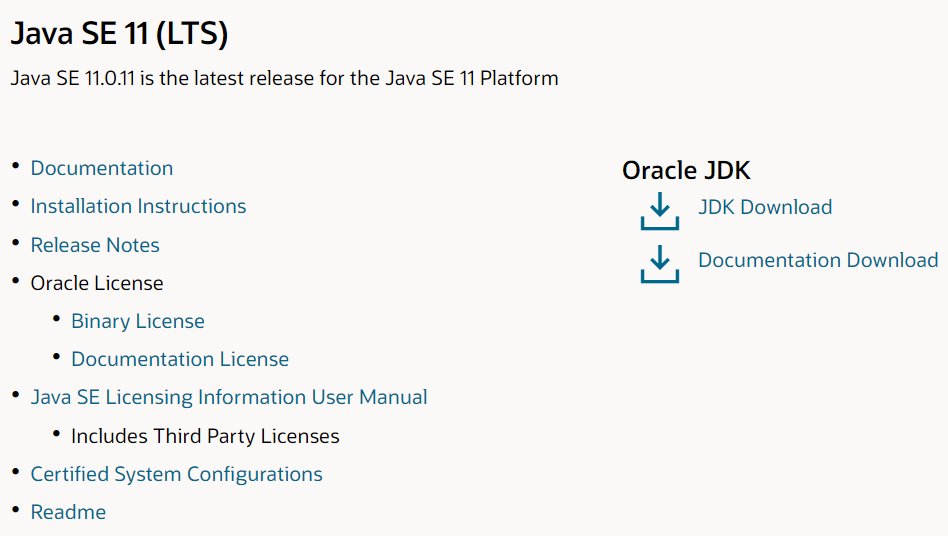Open the Binary License link
The width and height of the screenshot is (948, 536).
[138, 321]
